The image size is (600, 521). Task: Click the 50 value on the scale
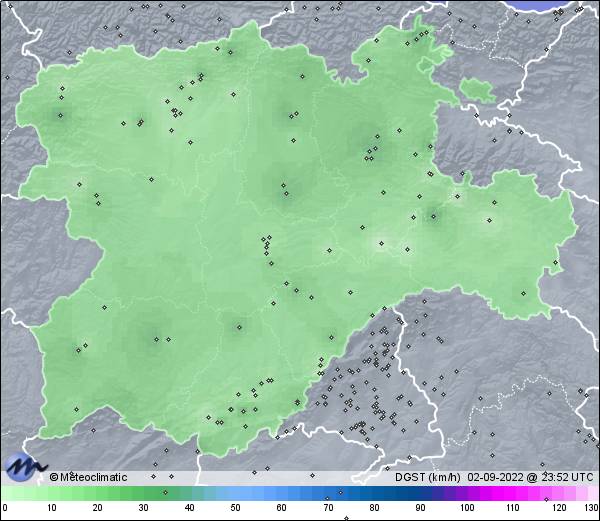(x=235, y=508)
